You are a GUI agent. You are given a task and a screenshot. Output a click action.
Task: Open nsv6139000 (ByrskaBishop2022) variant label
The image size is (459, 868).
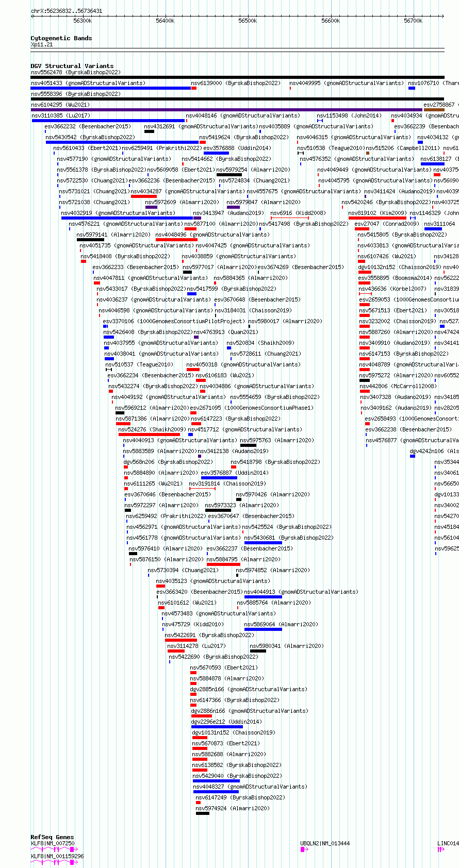click(x=236, y=83)
